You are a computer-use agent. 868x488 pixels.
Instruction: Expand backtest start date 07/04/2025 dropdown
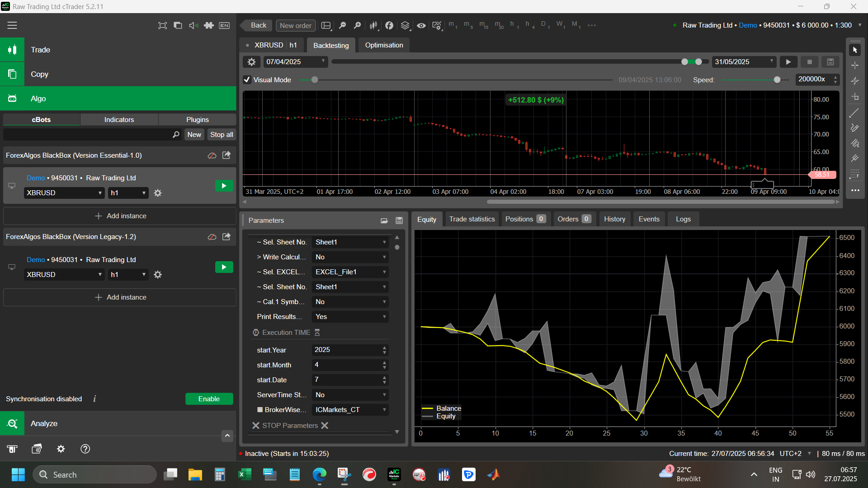(x=295, y=62)
